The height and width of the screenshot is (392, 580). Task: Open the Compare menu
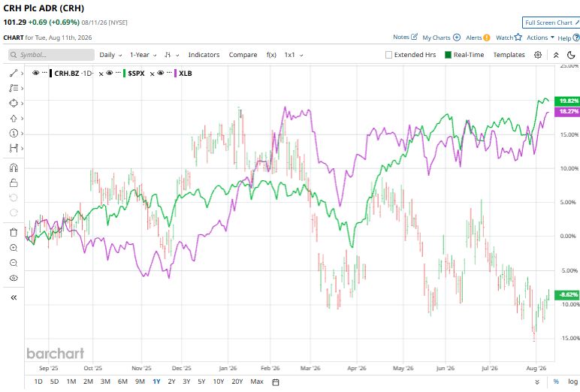(243, 55)
